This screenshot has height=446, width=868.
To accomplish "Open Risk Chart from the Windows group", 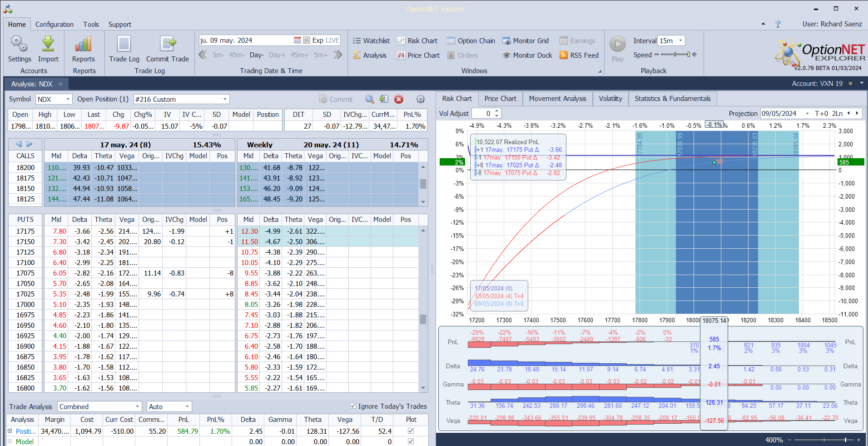I will (417, 40).
